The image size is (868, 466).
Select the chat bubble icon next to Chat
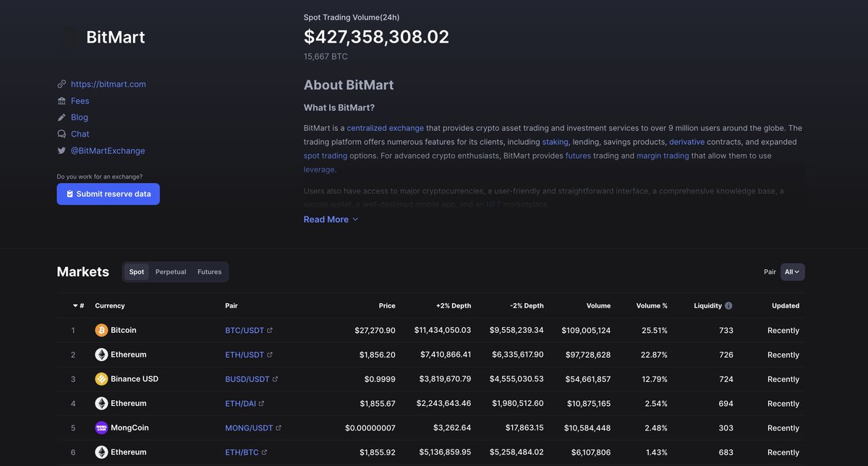(62, 133)
